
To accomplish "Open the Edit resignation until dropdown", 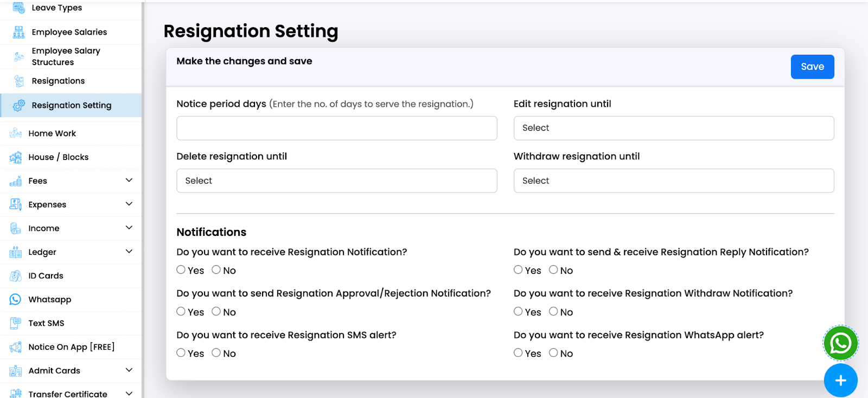I will [x=673, y=128].
